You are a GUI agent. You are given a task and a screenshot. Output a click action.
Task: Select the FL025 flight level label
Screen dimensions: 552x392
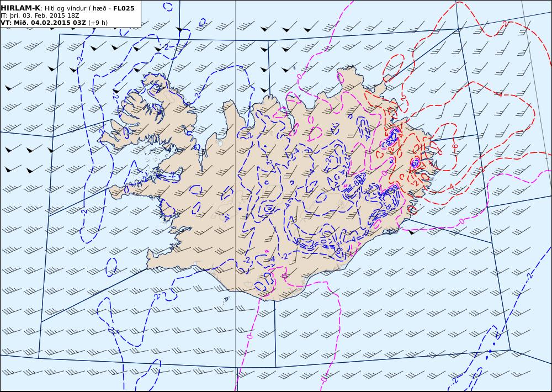click(124, 8)
